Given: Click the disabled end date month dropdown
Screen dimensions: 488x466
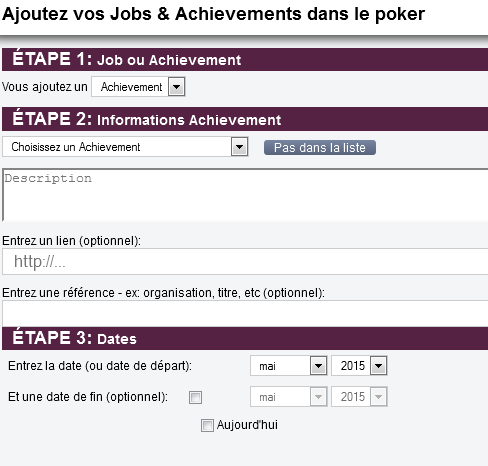Looking at the screenshot, I should 289,397.
